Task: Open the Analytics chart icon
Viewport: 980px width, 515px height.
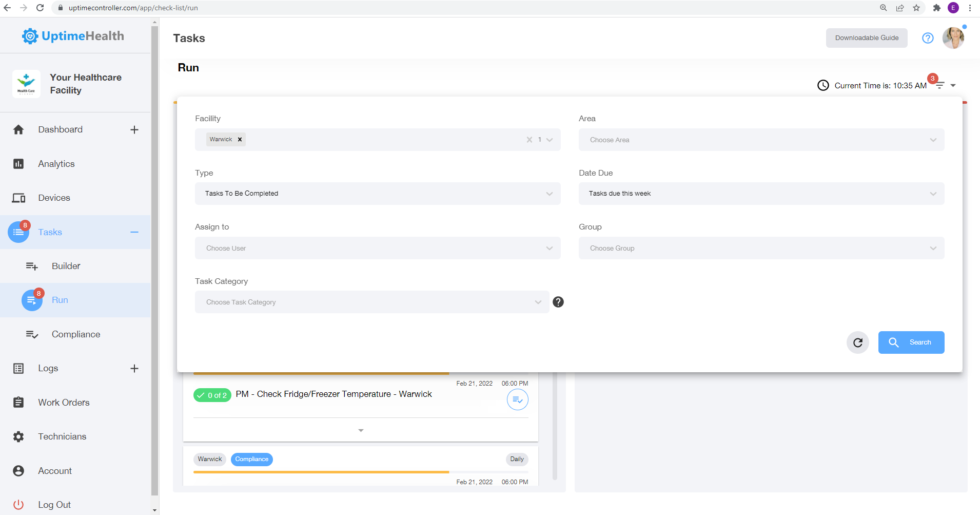Action: (18, 164)
